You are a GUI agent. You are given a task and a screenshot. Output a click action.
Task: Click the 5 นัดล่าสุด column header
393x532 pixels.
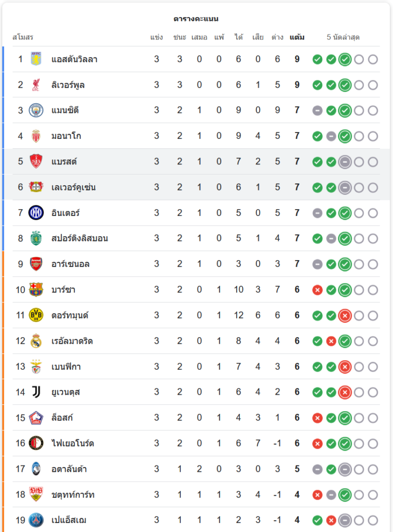[x=343, y=37]
